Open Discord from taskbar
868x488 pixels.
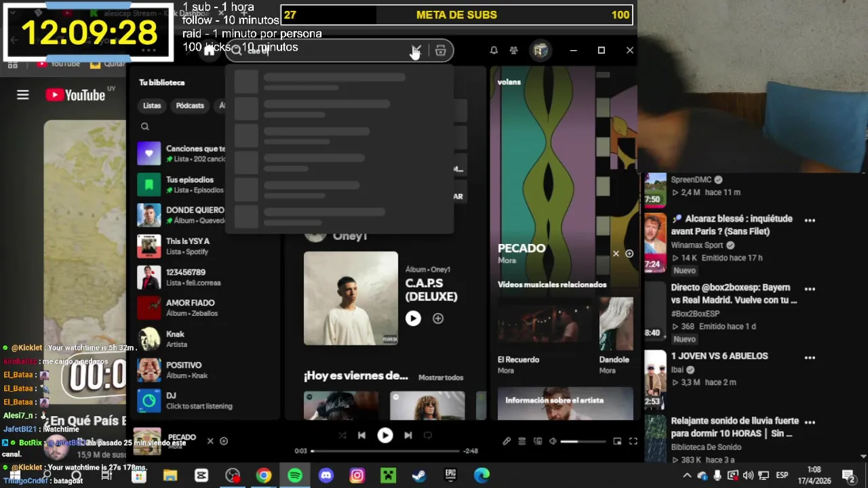325,476
